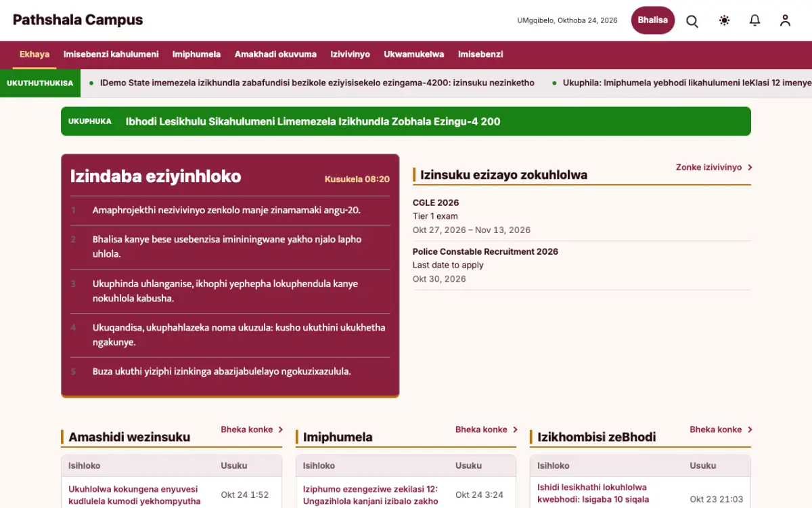Open ticker item about IDemo State izikhundla
Screen dimensions: 812x508
[317, 83]
